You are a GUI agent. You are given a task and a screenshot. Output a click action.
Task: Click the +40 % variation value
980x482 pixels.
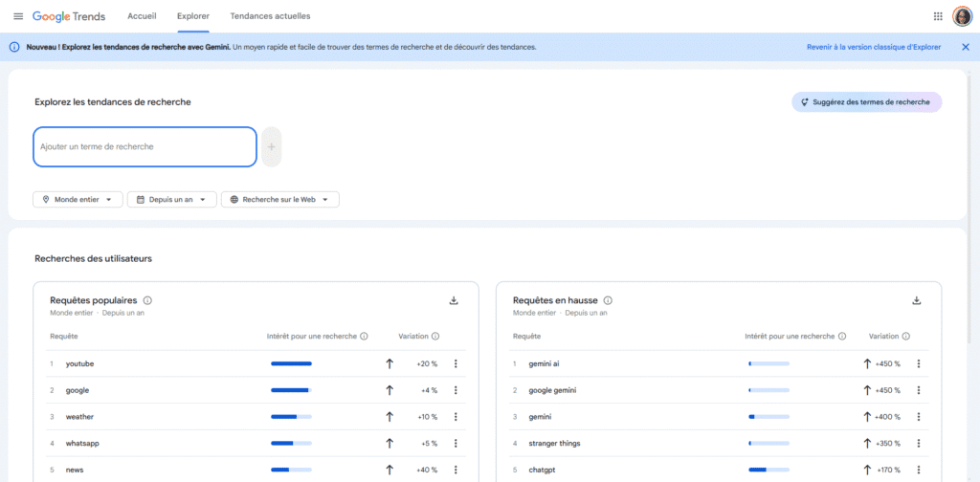(x=428, y=470)
